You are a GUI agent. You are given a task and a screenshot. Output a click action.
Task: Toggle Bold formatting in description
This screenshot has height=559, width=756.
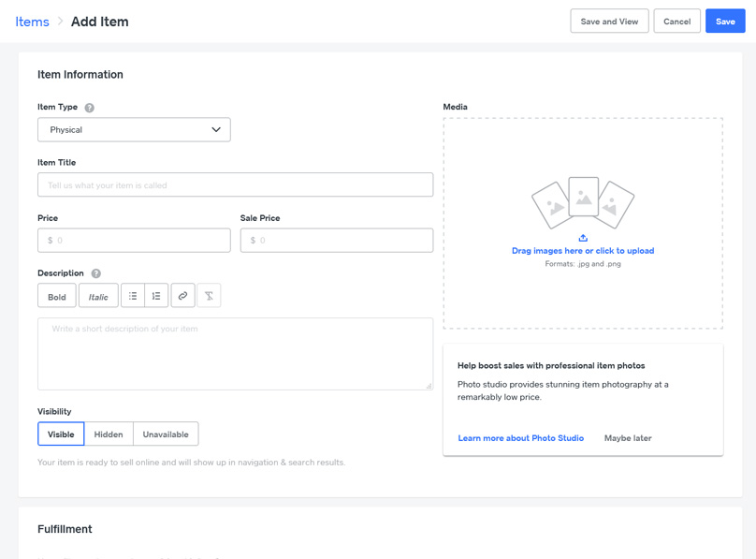[x=57, y=296]
